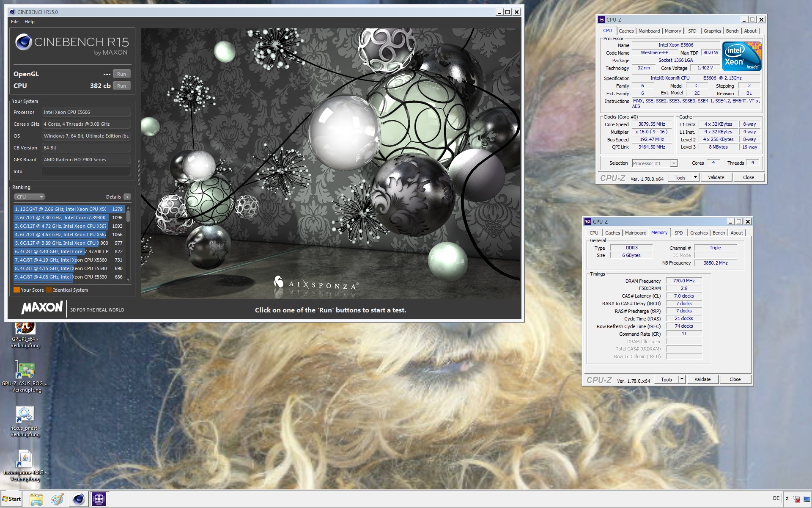Expand Tools dropdown arrow in lower CPU-Z

682,380
